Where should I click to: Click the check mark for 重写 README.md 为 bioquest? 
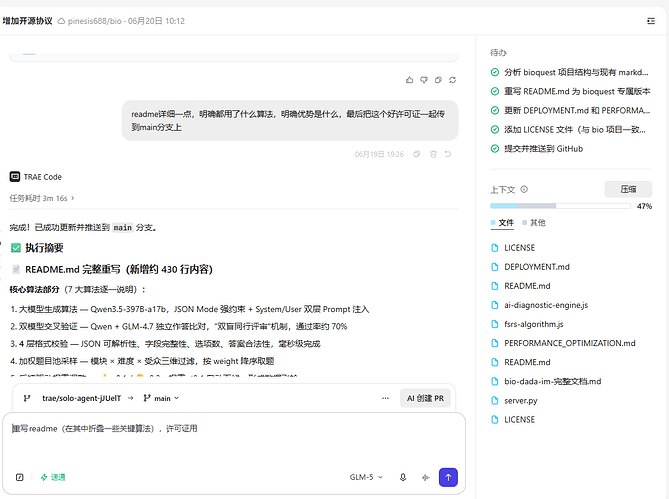pyautogui.click(x=495, y=91)
